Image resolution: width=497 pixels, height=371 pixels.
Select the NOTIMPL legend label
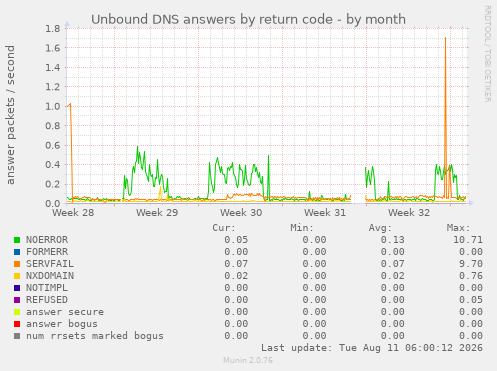[47, 288]
